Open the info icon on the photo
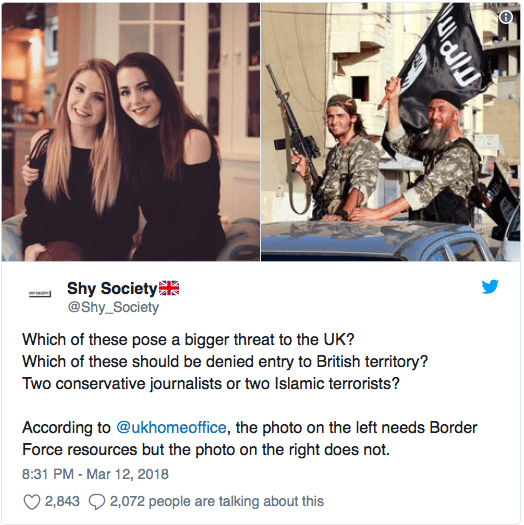524x525 pixels. (x=506, y=17)
